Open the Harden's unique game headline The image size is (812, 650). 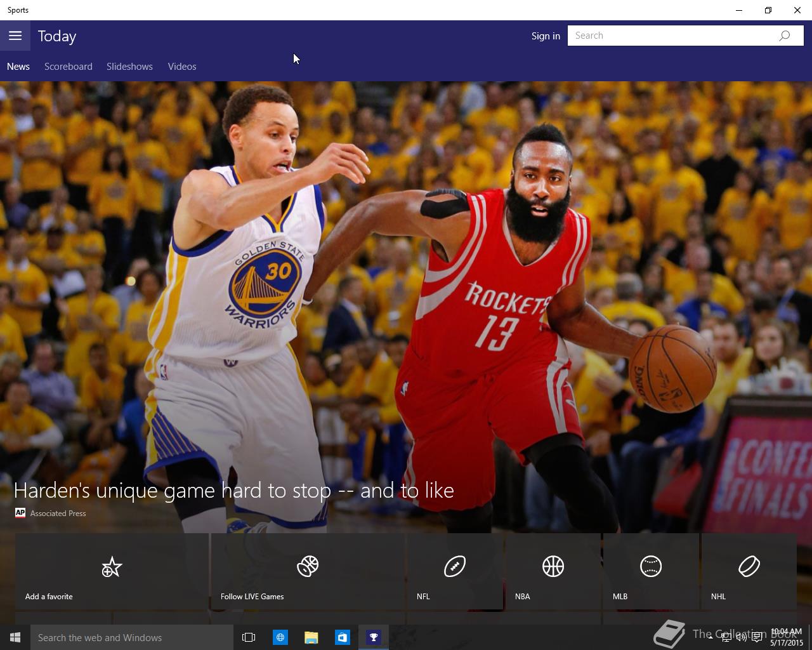pyautogui.click(x=233, y=490)
